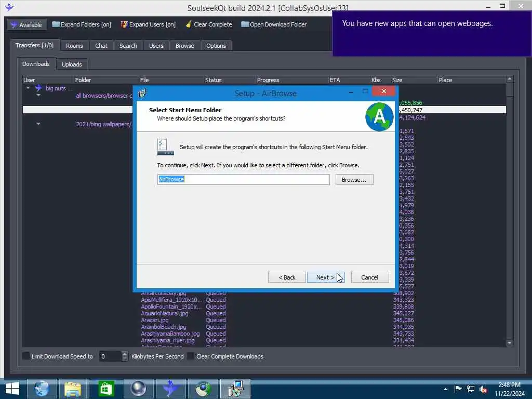The width and height of the screenshot is (532, 399).
Task: Toggle Expand Folders option
Action: (82, 24)
